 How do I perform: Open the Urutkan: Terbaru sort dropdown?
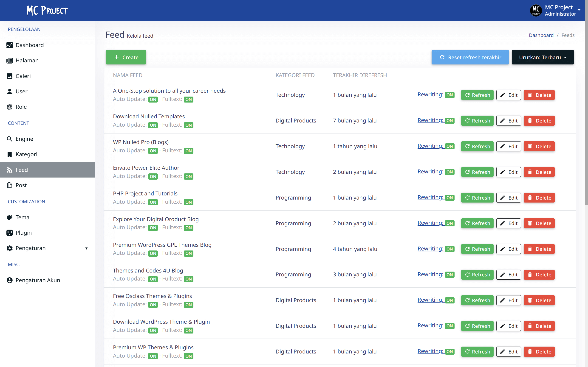coord(543,57)
